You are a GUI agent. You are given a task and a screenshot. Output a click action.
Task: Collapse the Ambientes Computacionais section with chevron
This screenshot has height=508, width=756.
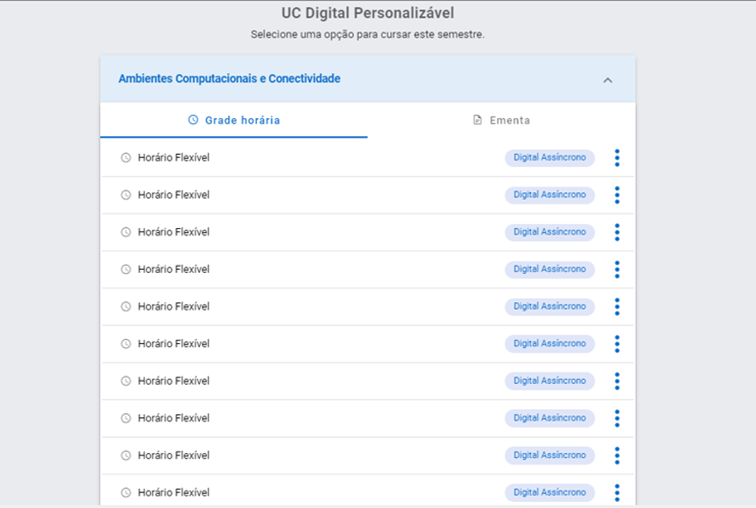pos(608,80)
